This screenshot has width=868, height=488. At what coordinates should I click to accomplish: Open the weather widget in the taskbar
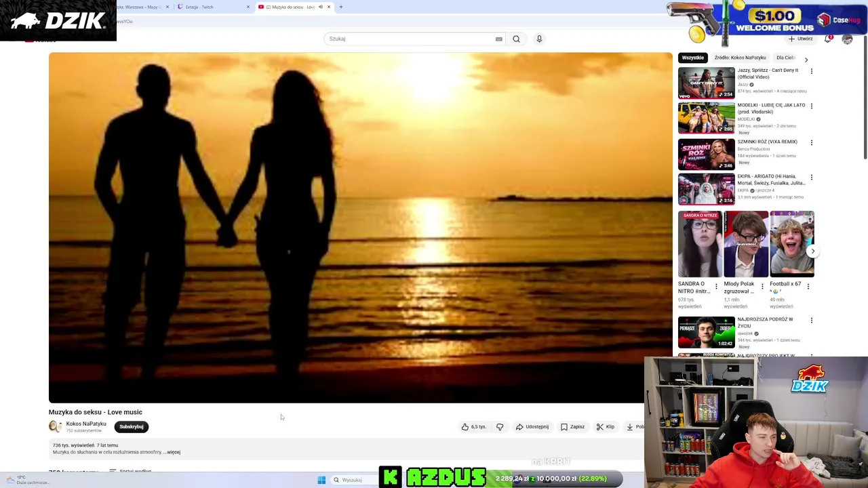27,480
